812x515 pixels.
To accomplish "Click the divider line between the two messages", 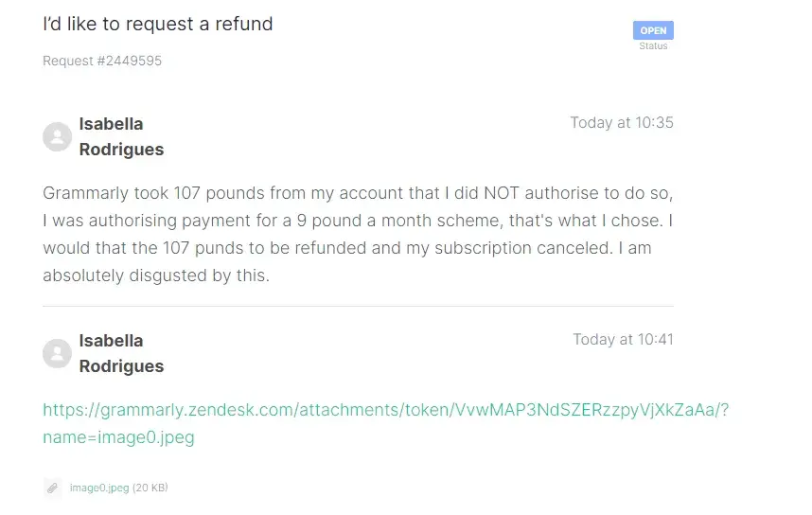I will coord(358,306).
